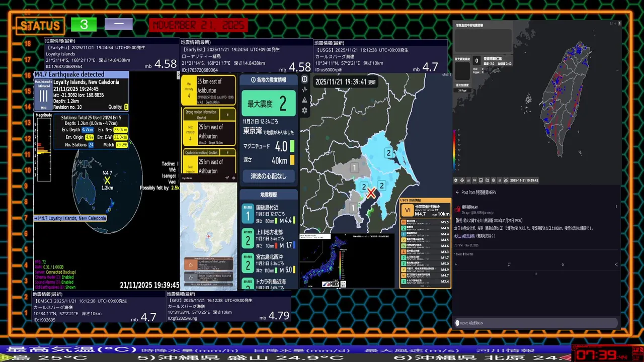Click the 最大震度 2 green card
Viewport: 644px width, 362px height.
[x=269, y=104]
